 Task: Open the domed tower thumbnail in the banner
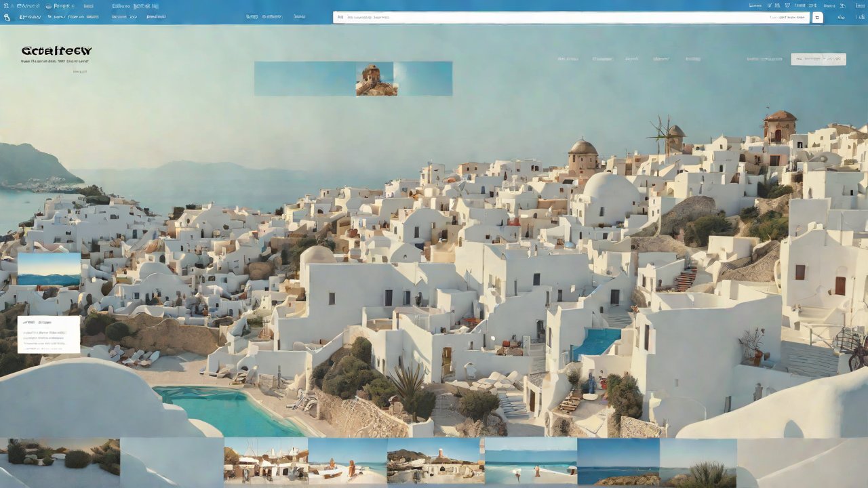[376, 79]
